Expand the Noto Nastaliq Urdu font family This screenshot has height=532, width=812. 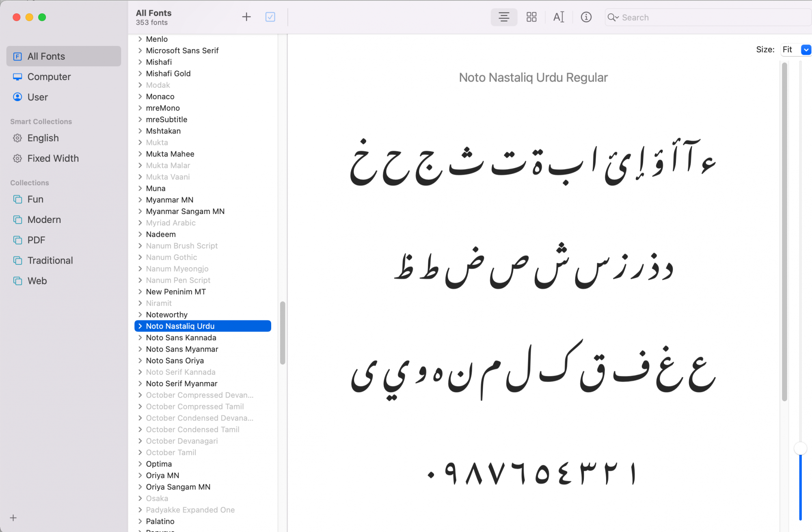click(139, 326)
